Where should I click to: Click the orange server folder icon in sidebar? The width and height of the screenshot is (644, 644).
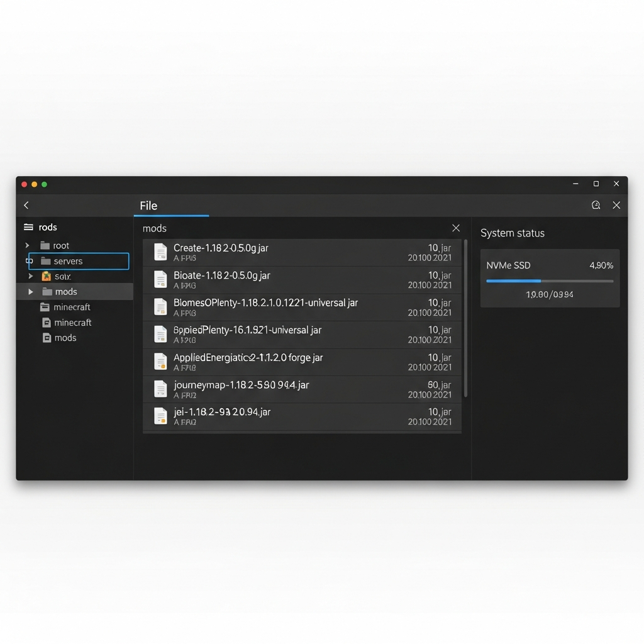point(45,276)
